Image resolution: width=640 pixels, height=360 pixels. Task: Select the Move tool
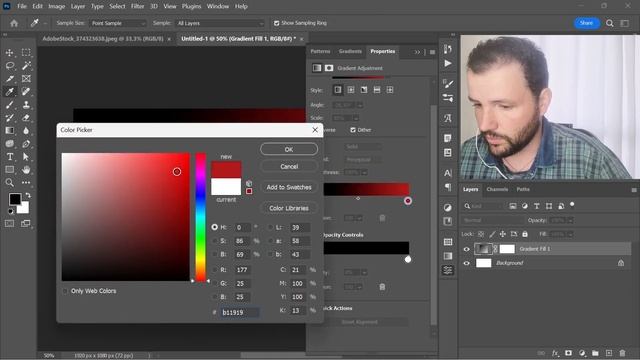click(9, 53)
